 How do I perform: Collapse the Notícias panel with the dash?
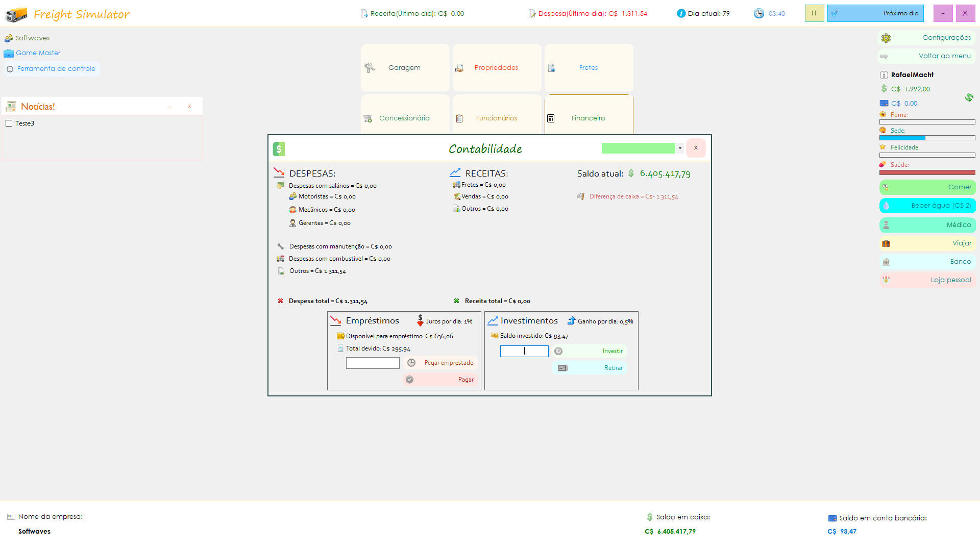(x=170, y=107)
